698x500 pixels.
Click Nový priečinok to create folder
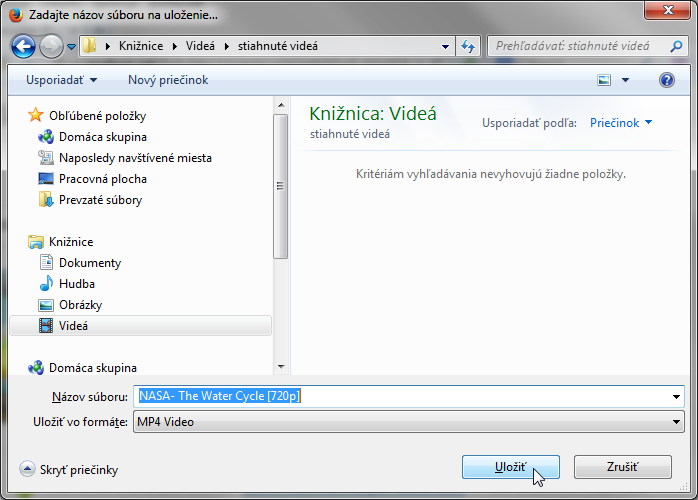pos(168,80)
